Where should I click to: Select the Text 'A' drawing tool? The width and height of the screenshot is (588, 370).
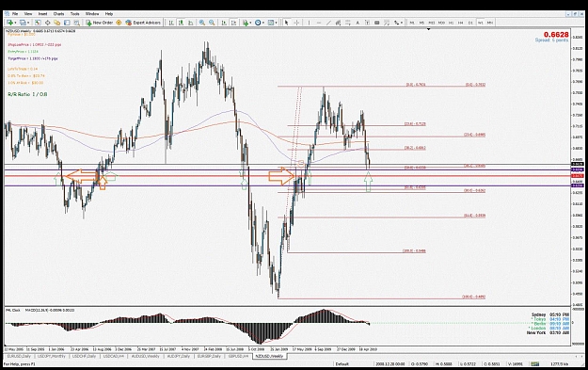[358, 23]
